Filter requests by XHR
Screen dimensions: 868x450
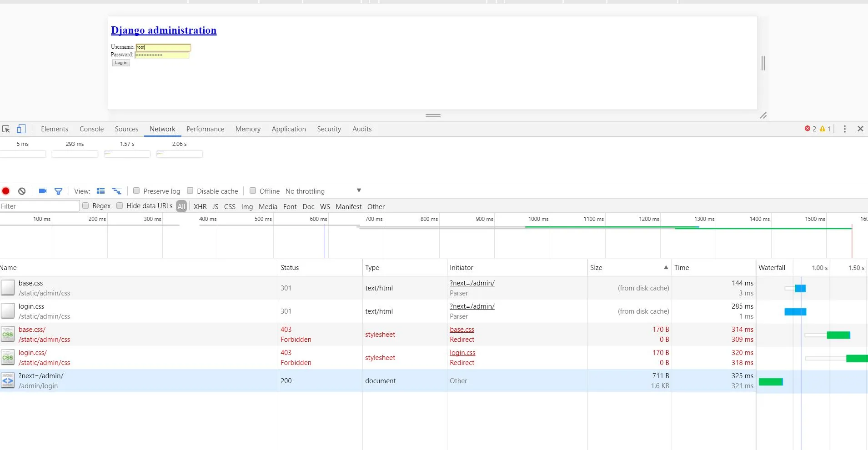click(x=200, y=206)
